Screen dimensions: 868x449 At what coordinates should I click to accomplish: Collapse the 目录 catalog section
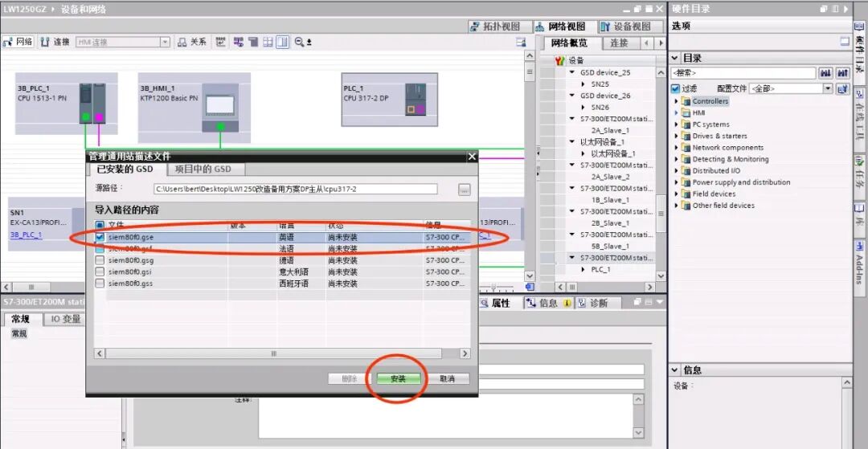(675, 58)
